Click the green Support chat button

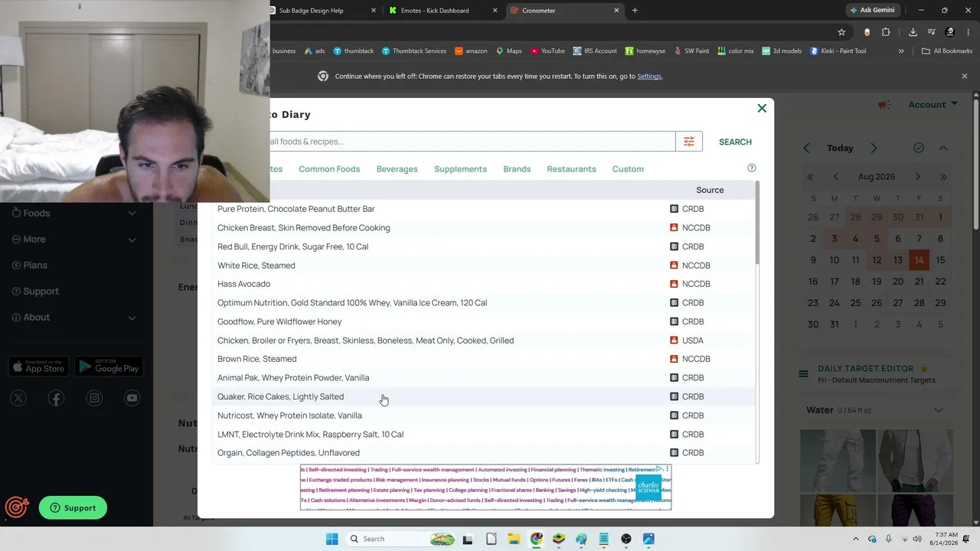coord(73,507)
